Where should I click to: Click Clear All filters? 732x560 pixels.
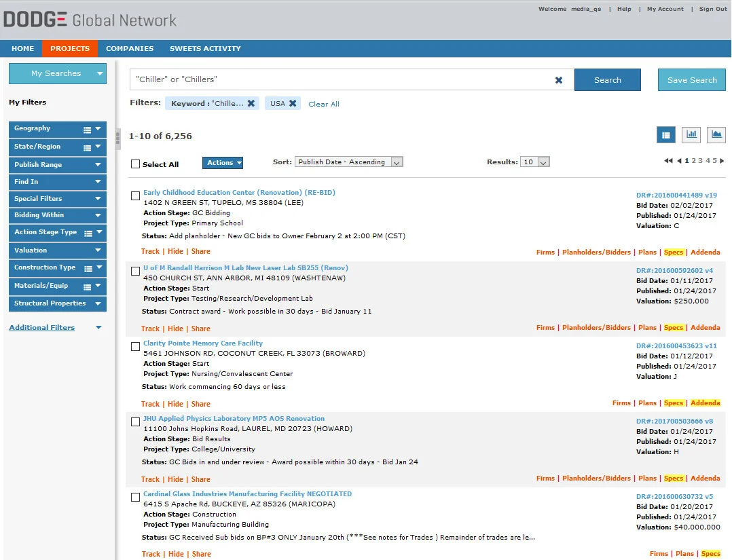pos(323,104)
